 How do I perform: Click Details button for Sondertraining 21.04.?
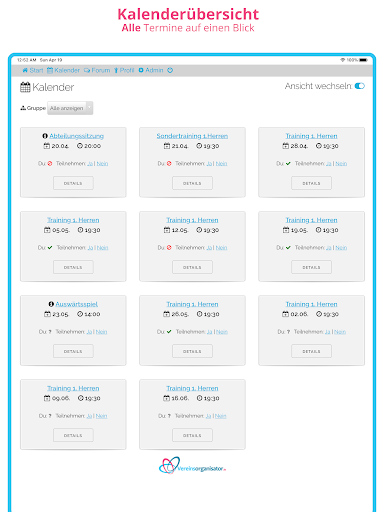pos(192,183)
